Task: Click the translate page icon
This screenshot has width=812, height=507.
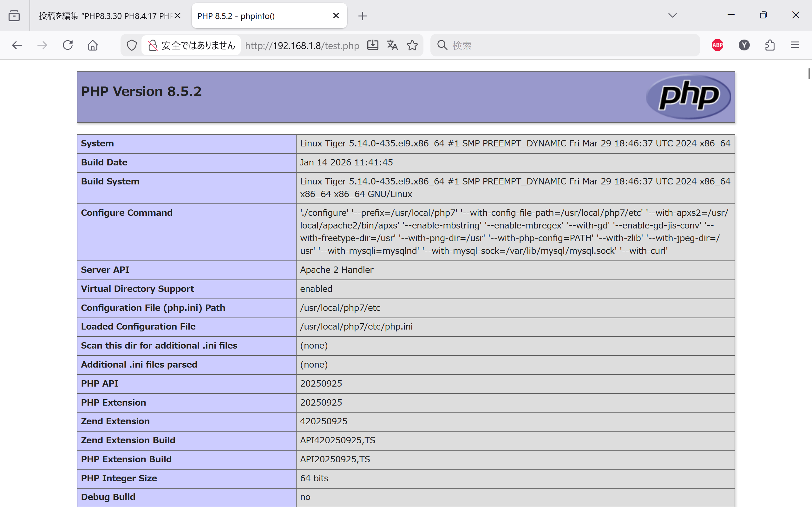Action: click(x=392, y=45)
